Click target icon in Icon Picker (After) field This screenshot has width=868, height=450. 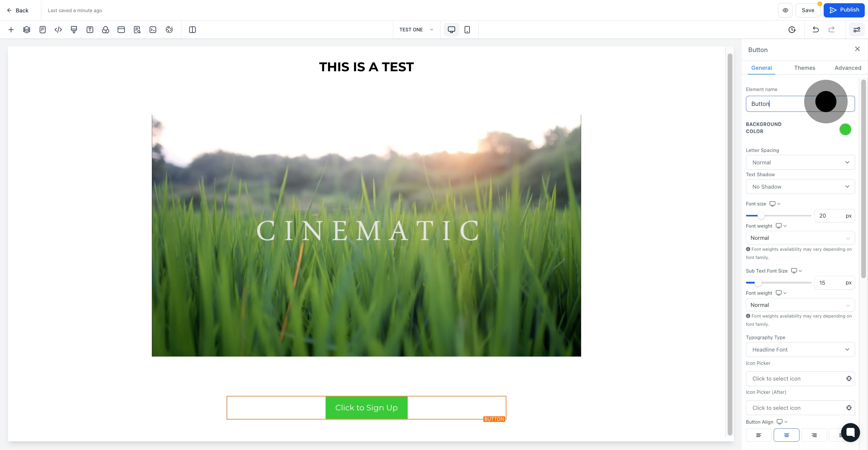[849, 408]
